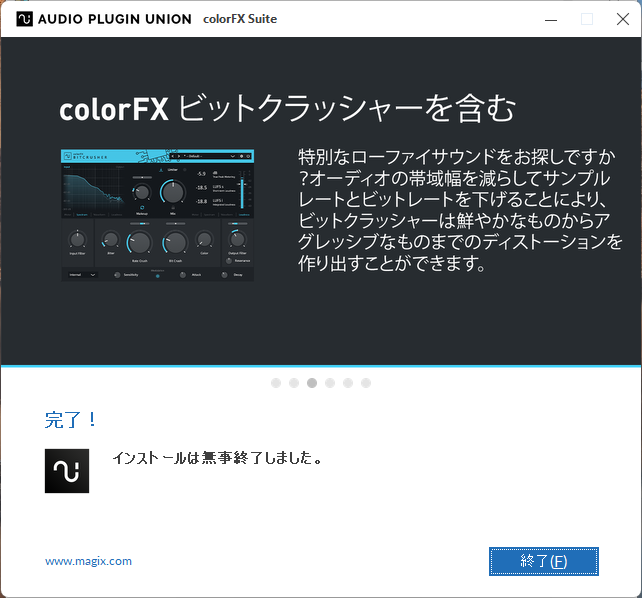Viewport: 642px width, 598px height.
Task: Select the second slideshow page dot
Action: (294, 383)
